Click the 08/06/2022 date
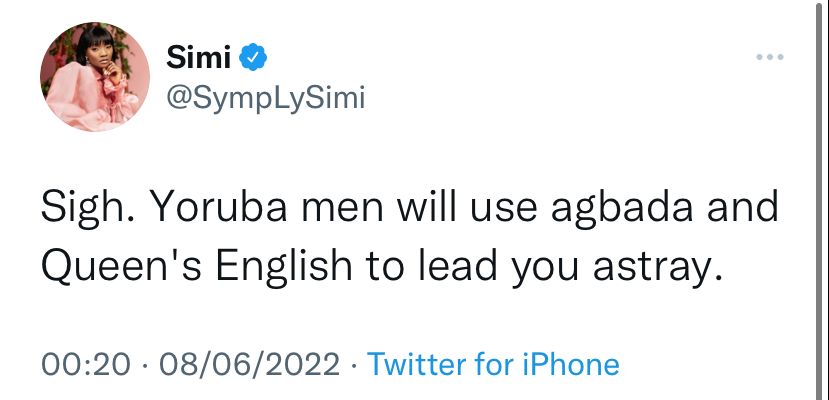This screenshot has width=829, height=400. 250,364
